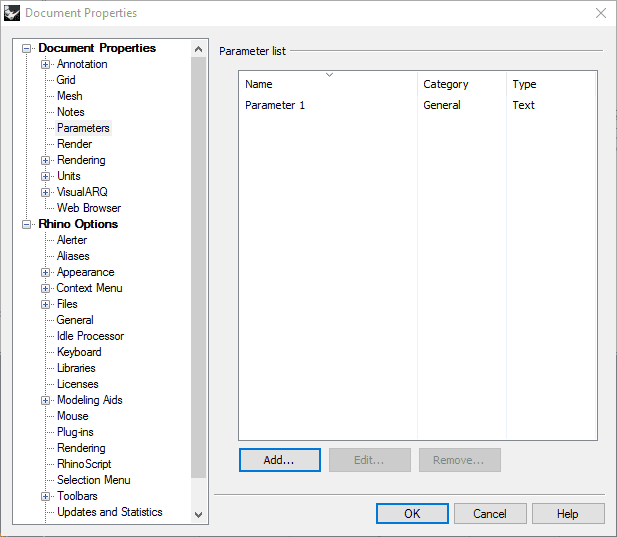Click the Text type cell
This screenshot has width=617, height=537.
(x=523, y=105)
